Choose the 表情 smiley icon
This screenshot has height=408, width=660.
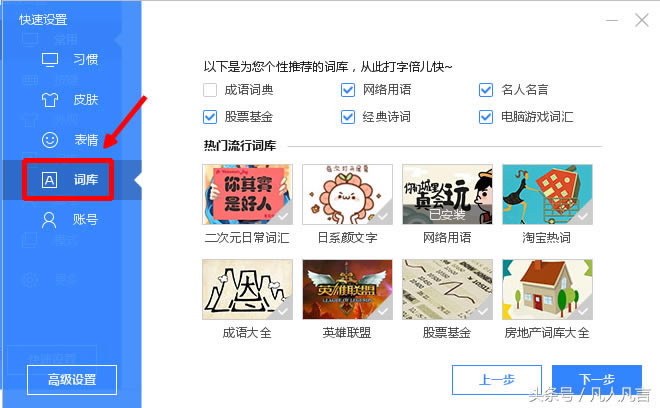(x=50, y=140)
